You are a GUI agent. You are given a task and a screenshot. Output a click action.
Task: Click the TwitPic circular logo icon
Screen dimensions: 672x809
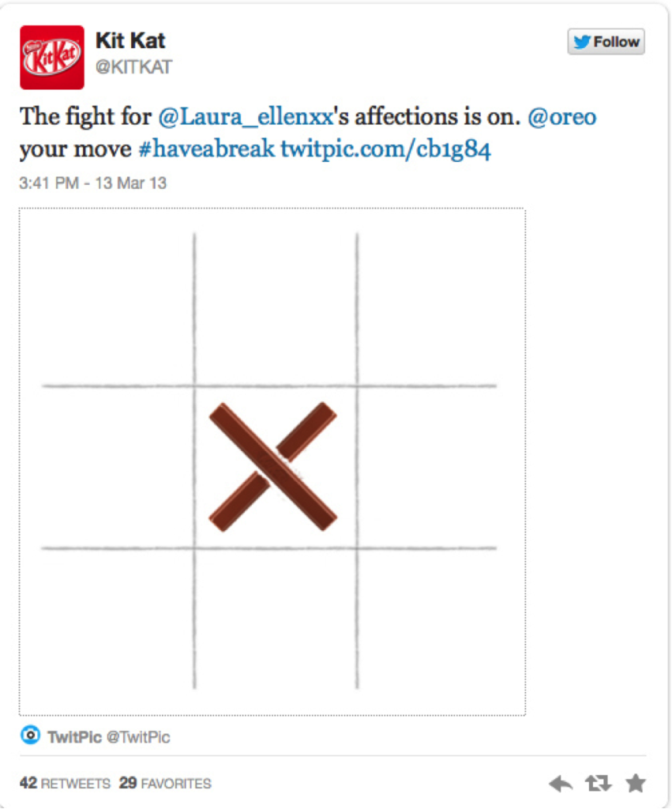31,735
